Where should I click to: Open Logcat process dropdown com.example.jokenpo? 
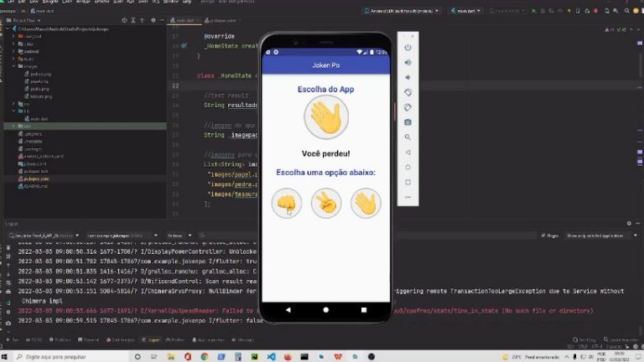coord(122,235)
